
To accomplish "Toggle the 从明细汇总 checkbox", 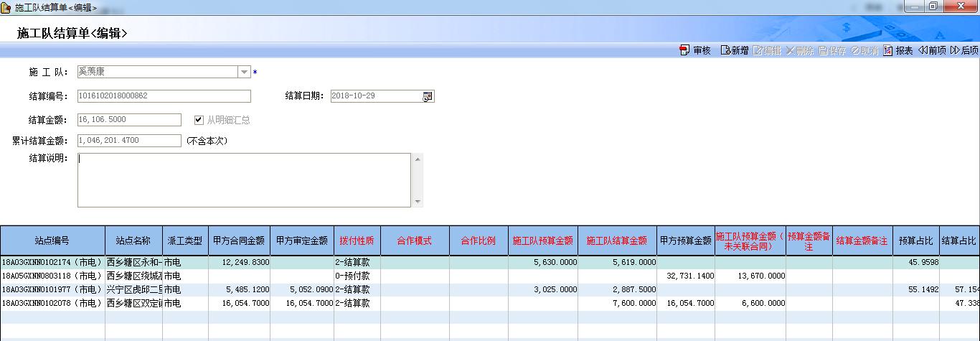I will [199, 120].
